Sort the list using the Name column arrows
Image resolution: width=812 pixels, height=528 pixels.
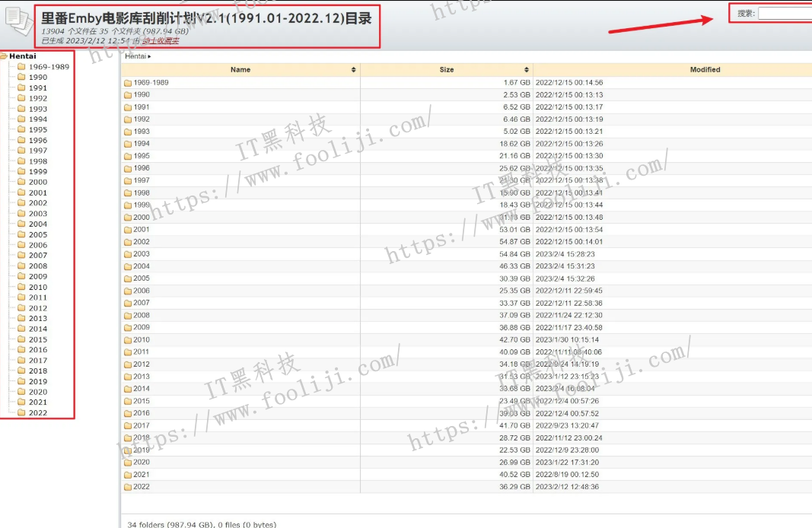click(353, 70)
